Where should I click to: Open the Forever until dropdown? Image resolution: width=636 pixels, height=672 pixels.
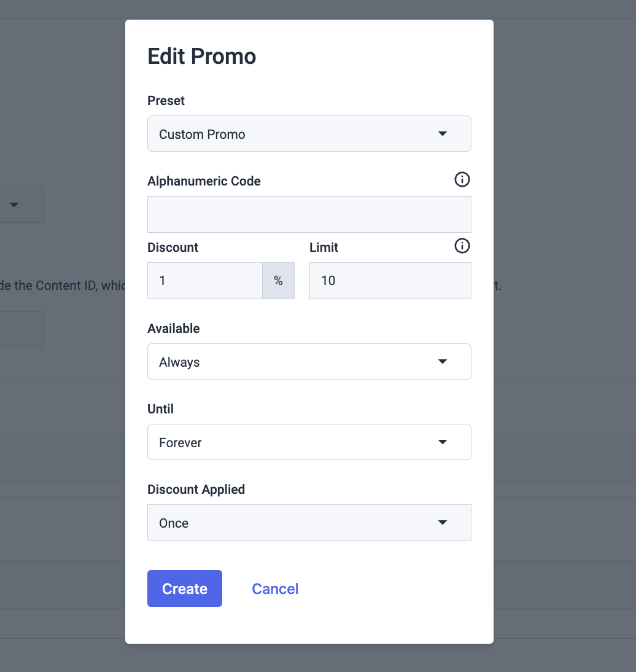pyautogui.click(x=309, y=442)
